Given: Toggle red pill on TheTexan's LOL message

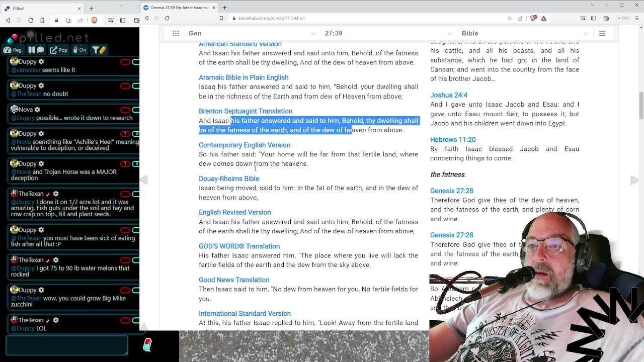Looking at the screenshot, I should [x=125, y=321].
